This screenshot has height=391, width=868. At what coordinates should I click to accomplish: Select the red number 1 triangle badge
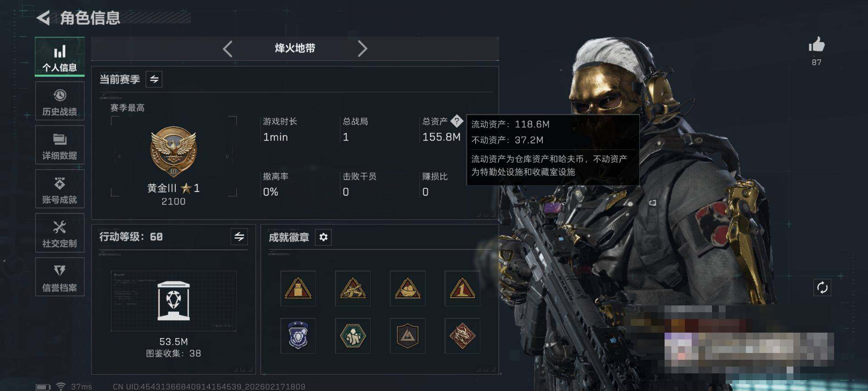point(462,289)
